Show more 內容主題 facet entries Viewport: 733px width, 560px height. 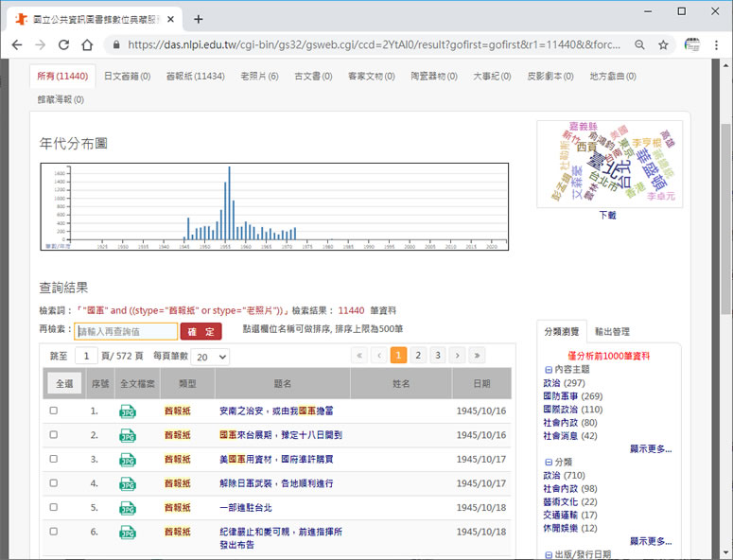[x=651, y=449]
